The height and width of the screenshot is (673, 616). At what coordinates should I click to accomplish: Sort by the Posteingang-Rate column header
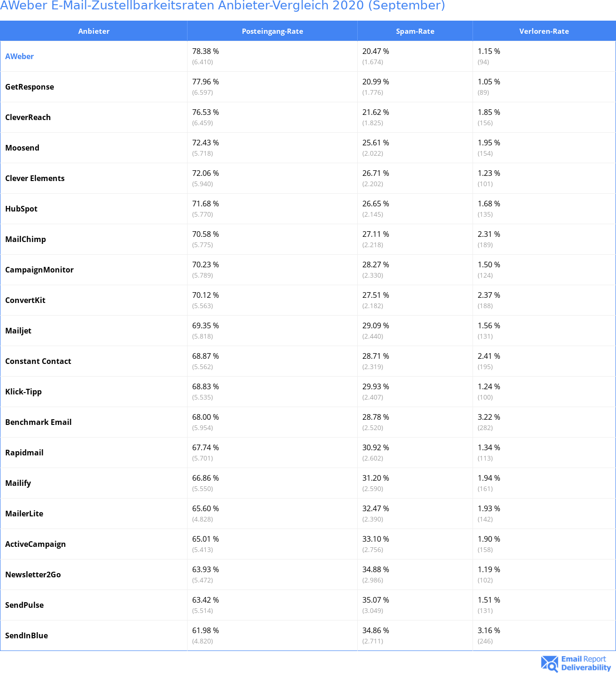coord(272,31)
